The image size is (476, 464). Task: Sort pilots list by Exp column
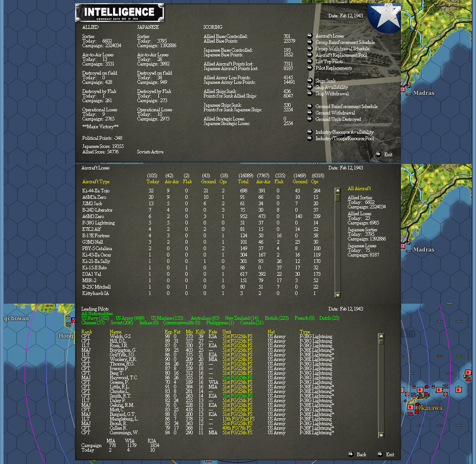coord(168,332)
